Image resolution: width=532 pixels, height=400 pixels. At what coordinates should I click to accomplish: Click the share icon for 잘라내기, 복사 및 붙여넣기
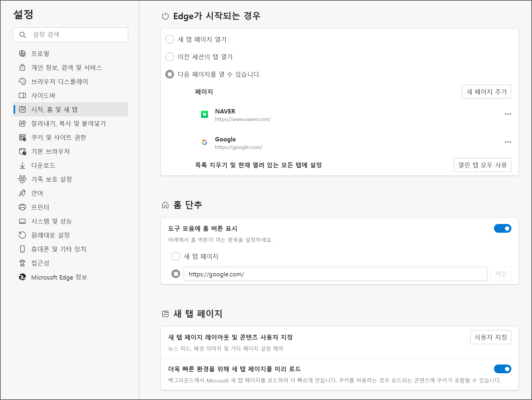pos(22,123)
